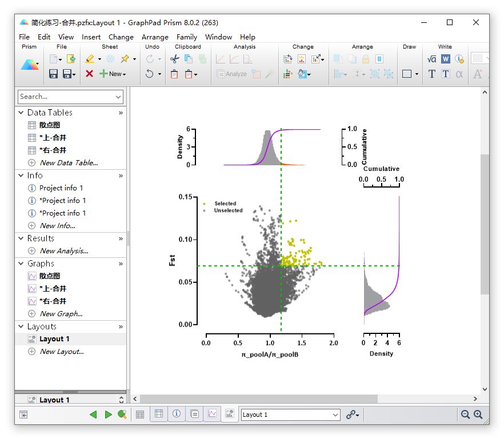Select the *上-合并 data table
This screenshot has width=504, height=438.
[x=53, y=138]
